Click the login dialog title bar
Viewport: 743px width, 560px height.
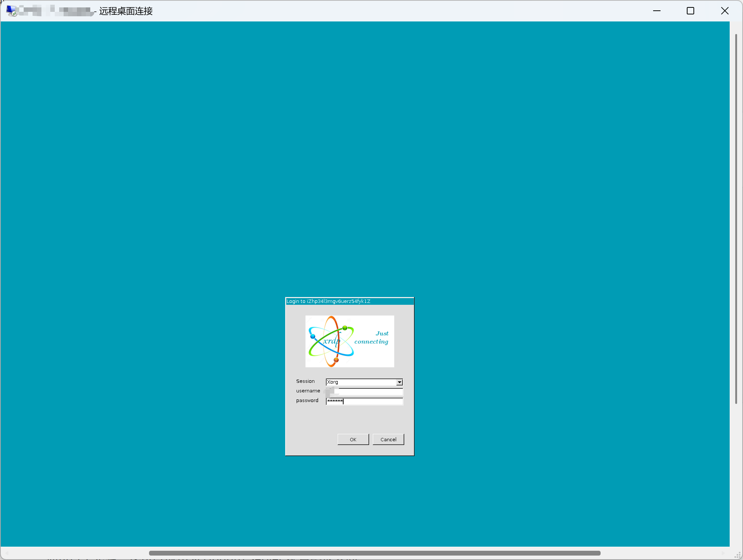click(349, 301)
